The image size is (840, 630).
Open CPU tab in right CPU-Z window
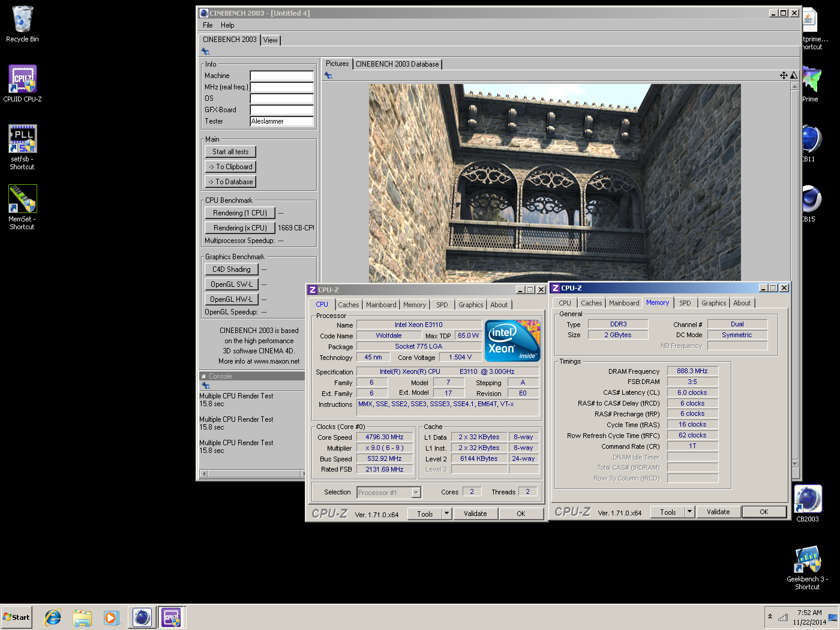pyautogui.click(x=565, y=303)
